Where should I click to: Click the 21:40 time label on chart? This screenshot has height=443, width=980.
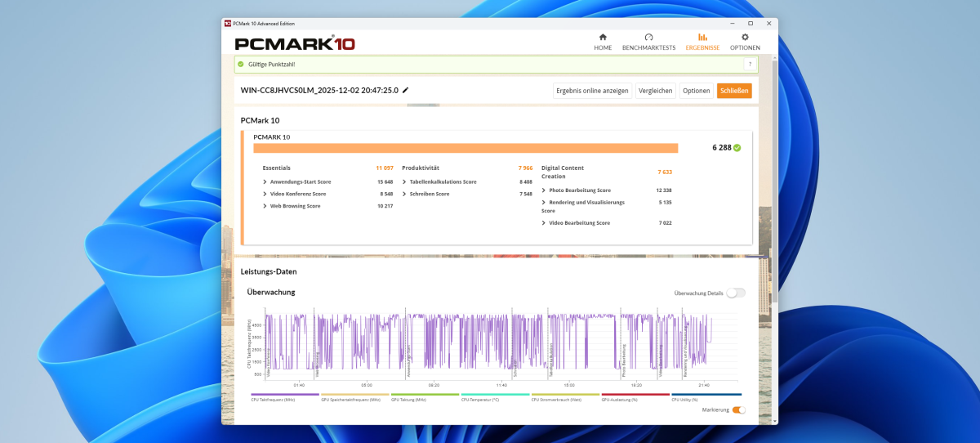704,385
